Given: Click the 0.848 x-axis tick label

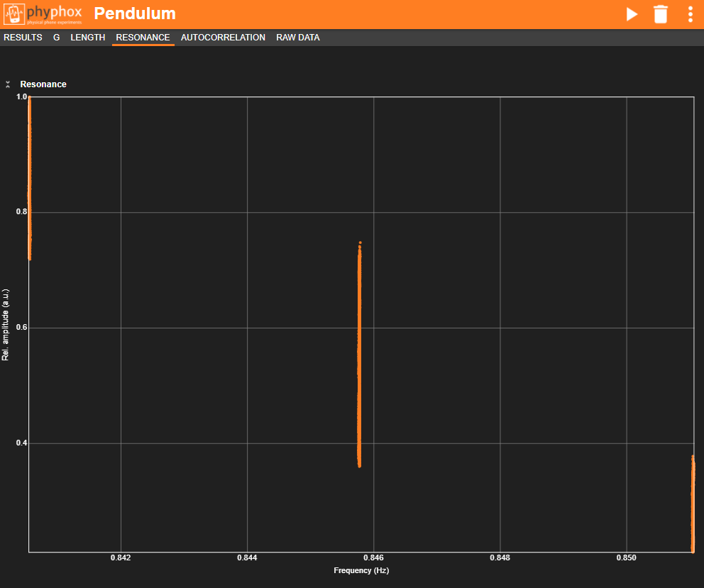Looking at the screenshot, I should 500,558.
